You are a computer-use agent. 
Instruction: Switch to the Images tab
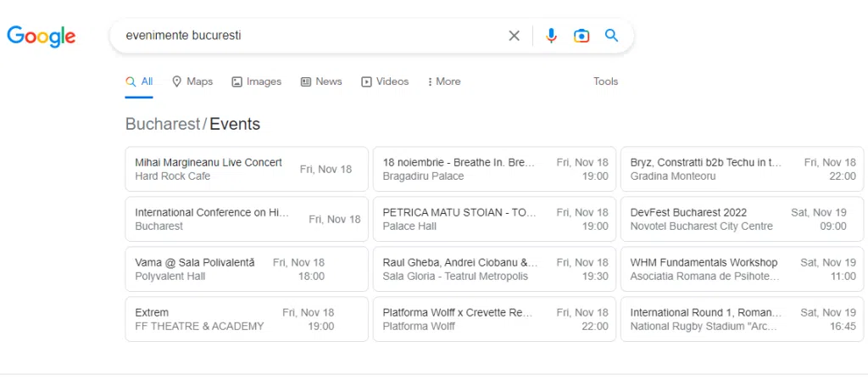click(256, 81)
